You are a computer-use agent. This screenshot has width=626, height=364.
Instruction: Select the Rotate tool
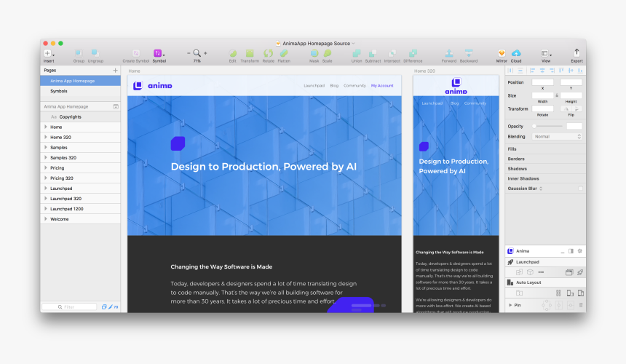pyautogui.click(x=268, y=53)
